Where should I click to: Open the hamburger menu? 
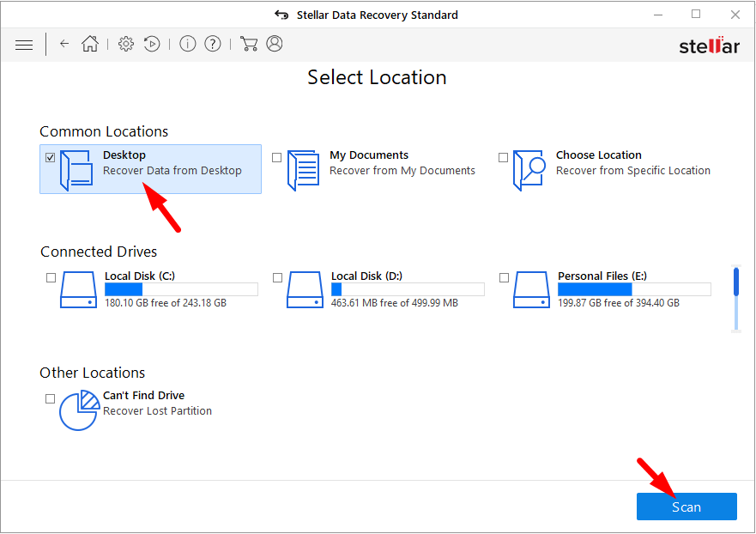(24, 45)
